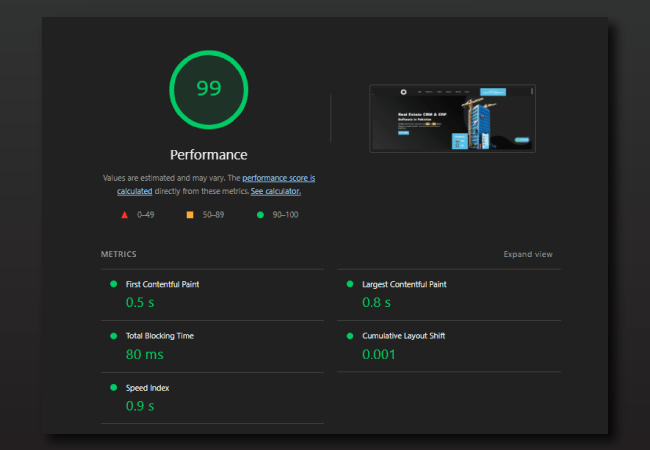Expand the Total Blocking Time metric label

(x=160, y=336)
